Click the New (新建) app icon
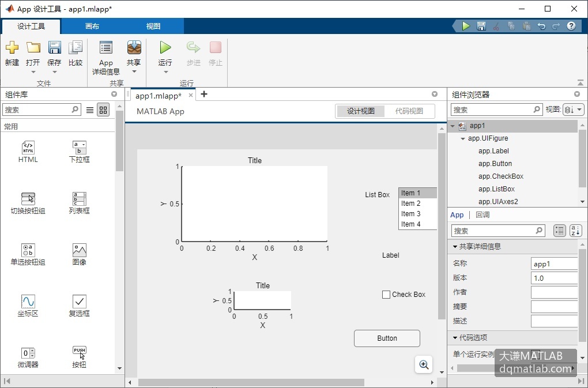The image size is (588, 388). [x=12, y=48]
